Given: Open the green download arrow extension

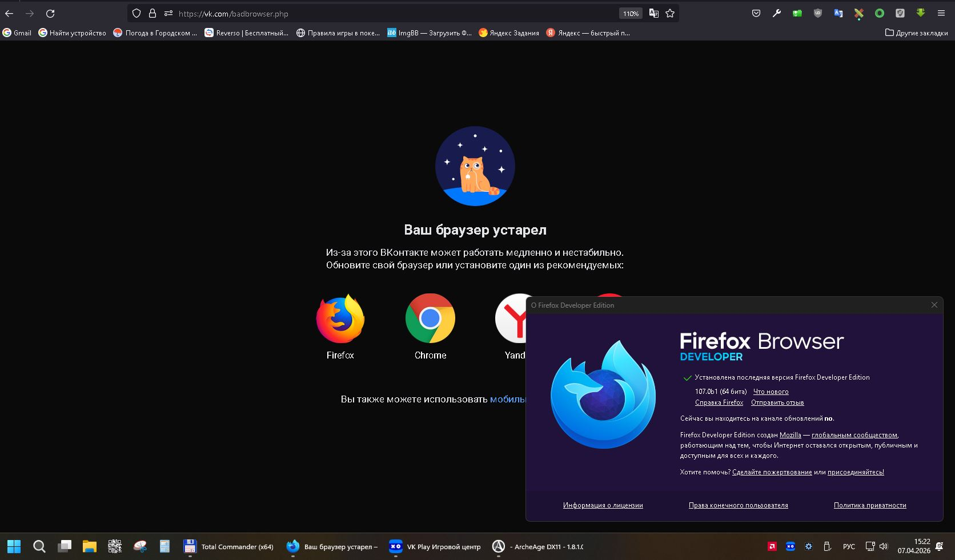Looking at the screenshot, I should tap(921, 13).
